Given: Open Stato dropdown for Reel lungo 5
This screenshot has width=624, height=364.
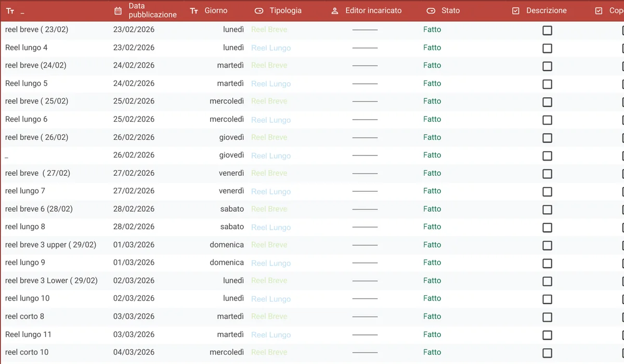Looking at the screenshot, I should click(432, 83).
